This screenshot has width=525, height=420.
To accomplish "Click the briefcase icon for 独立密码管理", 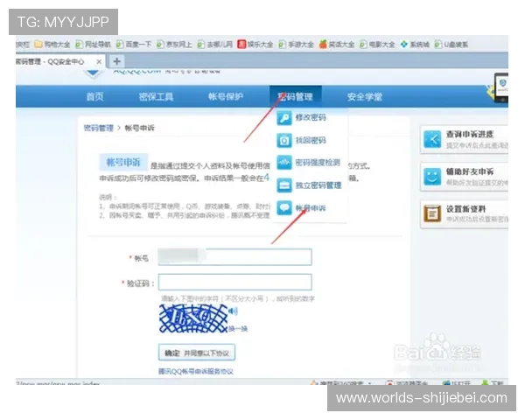I will pyautogui.click(x=284, y=185).
